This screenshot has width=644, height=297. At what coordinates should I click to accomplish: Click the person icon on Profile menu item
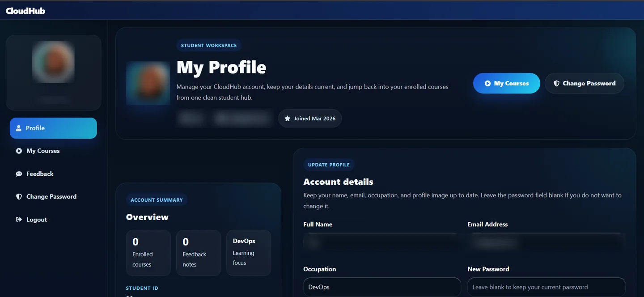coord(19,128)
